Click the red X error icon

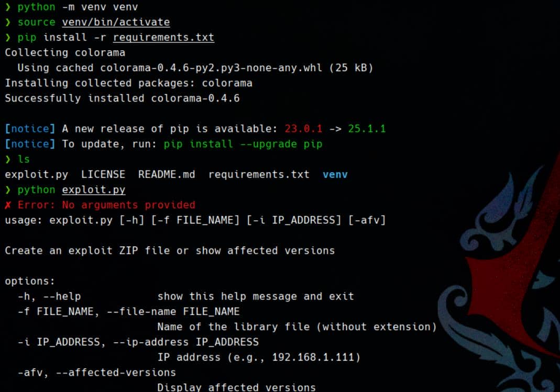pyautogui.click(x=8, y=205)
